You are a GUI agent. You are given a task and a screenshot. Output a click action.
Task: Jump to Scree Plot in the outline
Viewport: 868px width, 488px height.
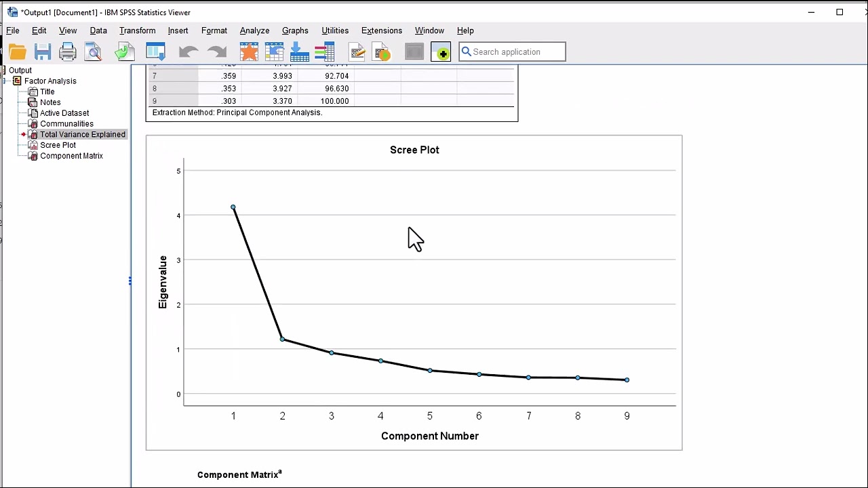point(58,145)
